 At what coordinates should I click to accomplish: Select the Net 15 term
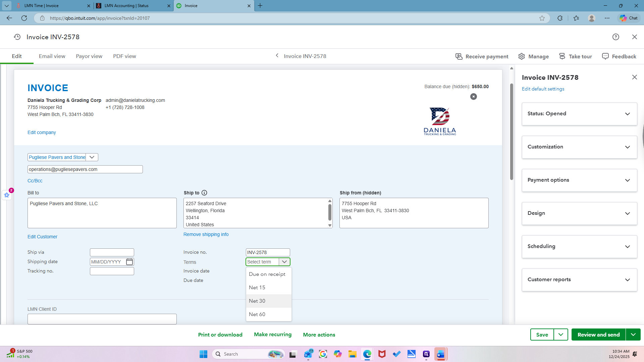click(x=269, y=288)
